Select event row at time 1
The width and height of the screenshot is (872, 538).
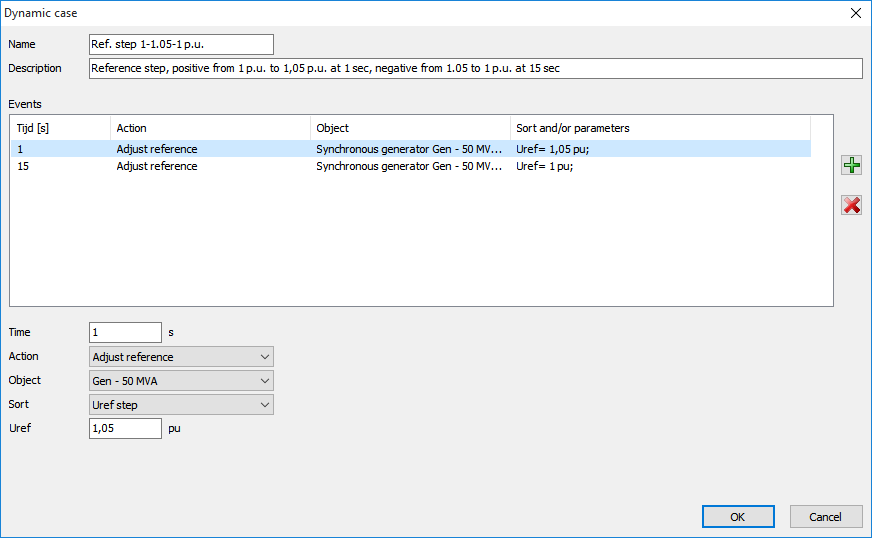click(x=410, y=149)
